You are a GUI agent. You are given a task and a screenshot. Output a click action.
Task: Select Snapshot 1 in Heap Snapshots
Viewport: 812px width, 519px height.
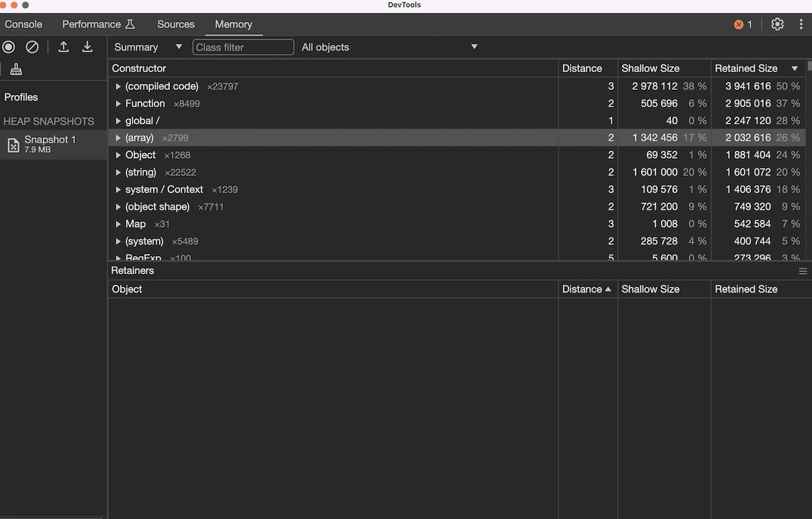coord(50,144)
